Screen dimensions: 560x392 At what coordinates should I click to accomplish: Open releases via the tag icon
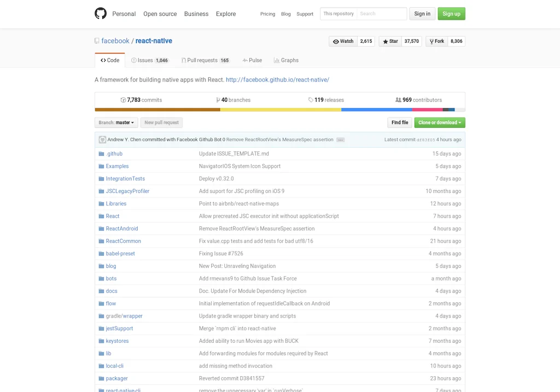pos(310,100)
